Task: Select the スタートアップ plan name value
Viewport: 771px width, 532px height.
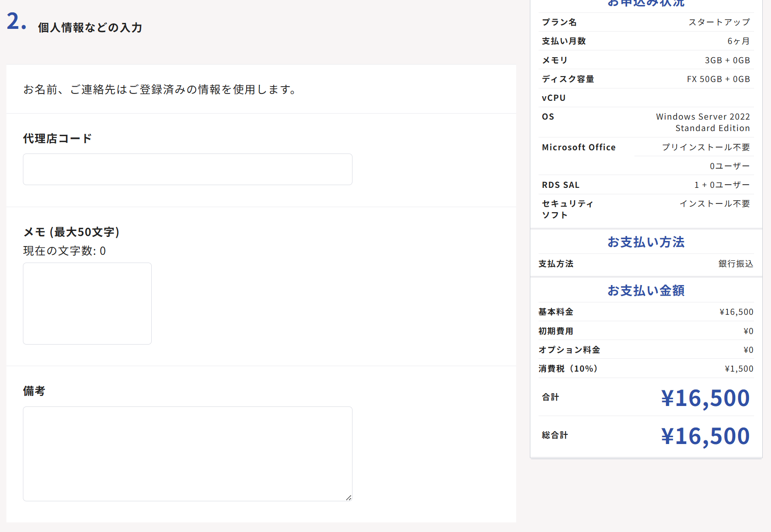Action: click(719, 22)
